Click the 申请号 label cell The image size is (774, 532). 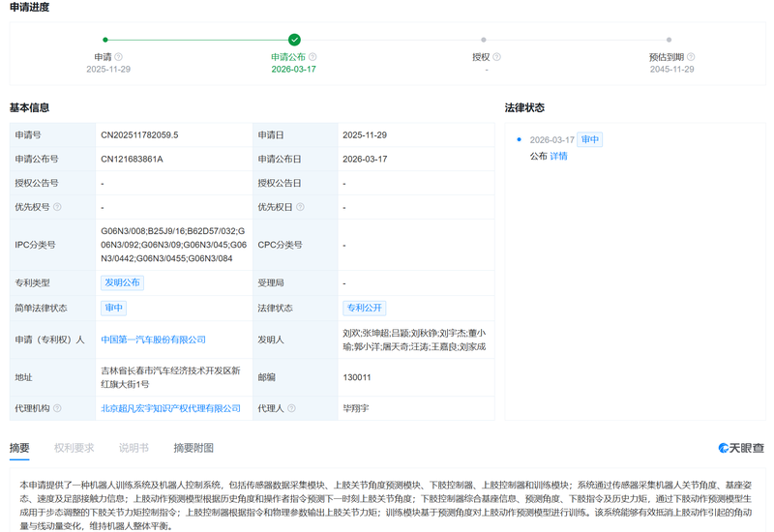[x=52, y=134]
